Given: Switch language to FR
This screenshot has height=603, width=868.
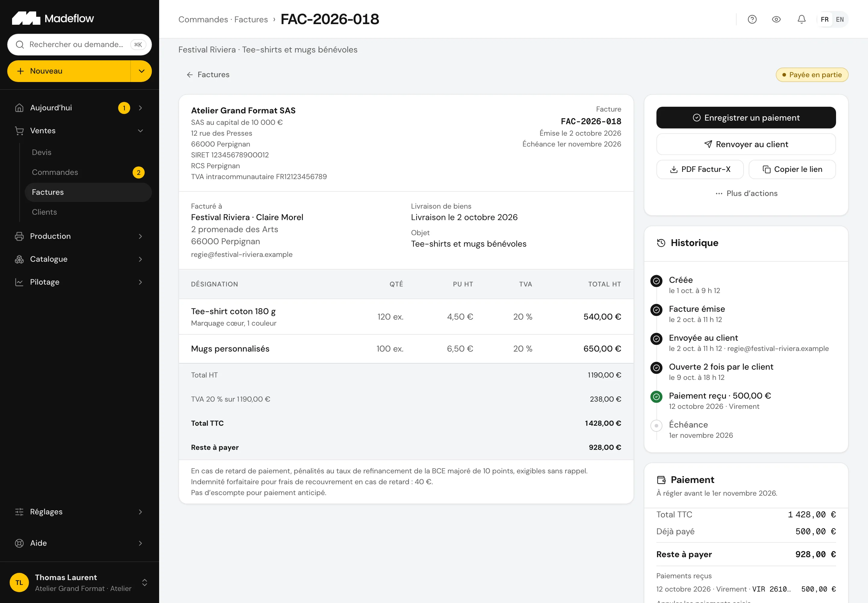Looking at the screenshot, I should 825,19.
